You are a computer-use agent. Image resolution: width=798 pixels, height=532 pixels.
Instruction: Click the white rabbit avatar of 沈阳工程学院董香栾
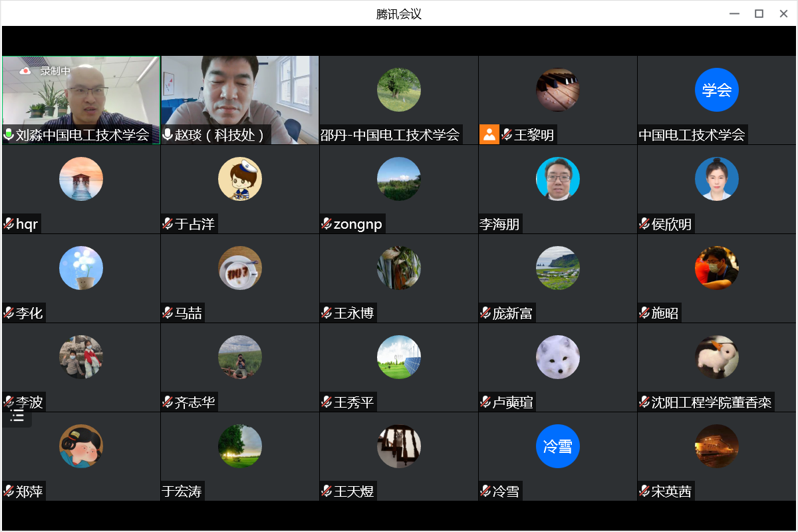pyautogui.click(x=716, y=357)
